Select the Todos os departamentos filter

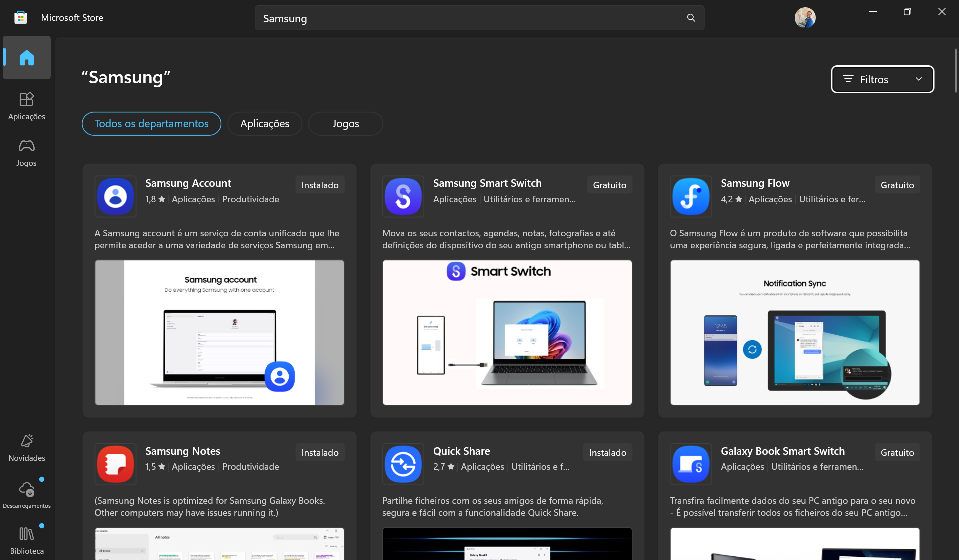pos(151,124)
